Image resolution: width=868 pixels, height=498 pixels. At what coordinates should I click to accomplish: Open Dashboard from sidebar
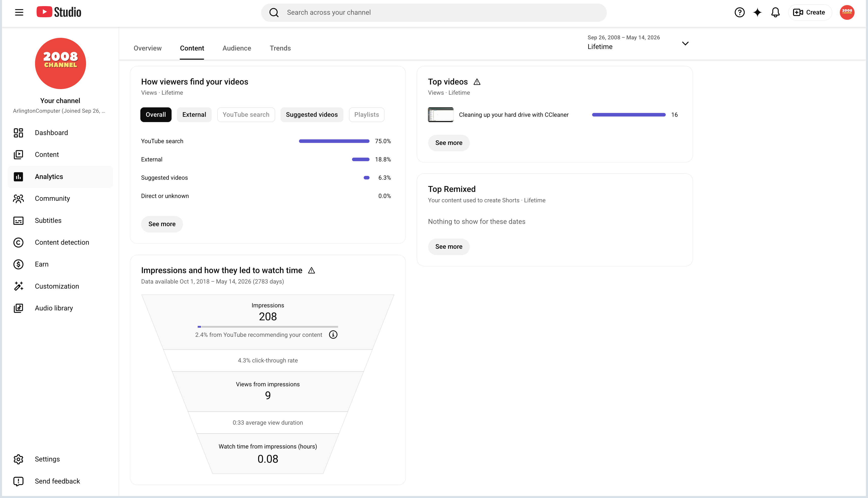click(x=60, y=133)
